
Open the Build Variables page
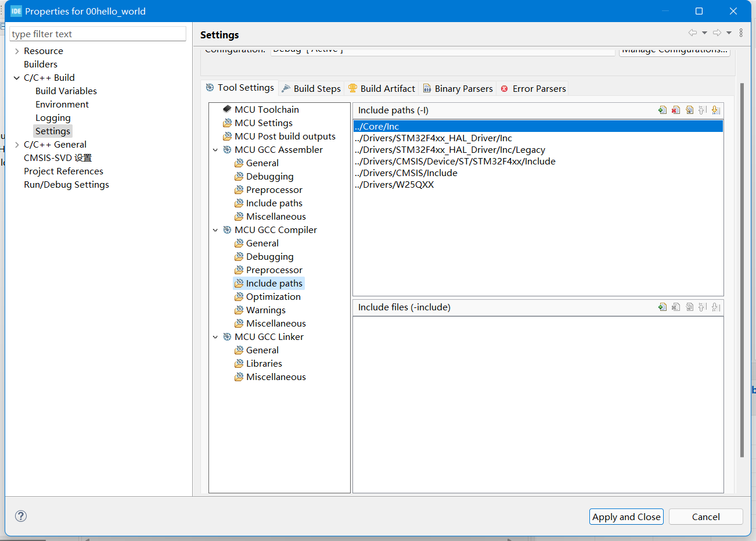tap(66, 91)
